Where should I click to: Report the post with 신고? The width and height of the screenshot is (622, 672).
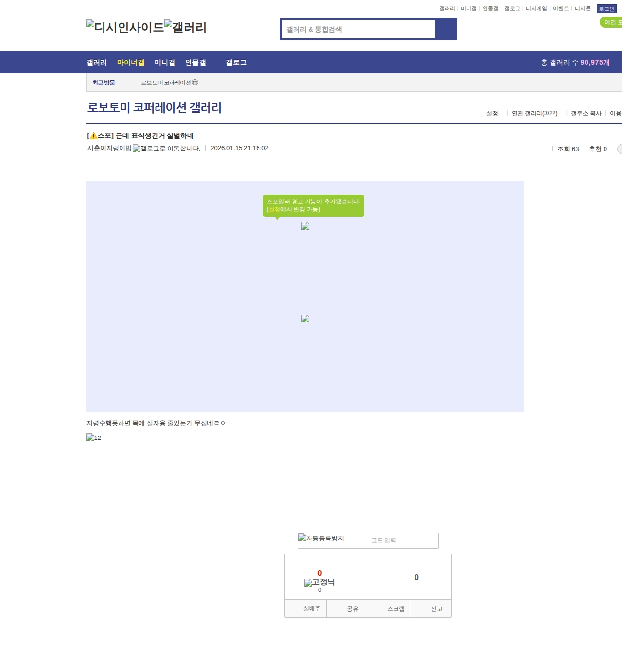point(437,608)
